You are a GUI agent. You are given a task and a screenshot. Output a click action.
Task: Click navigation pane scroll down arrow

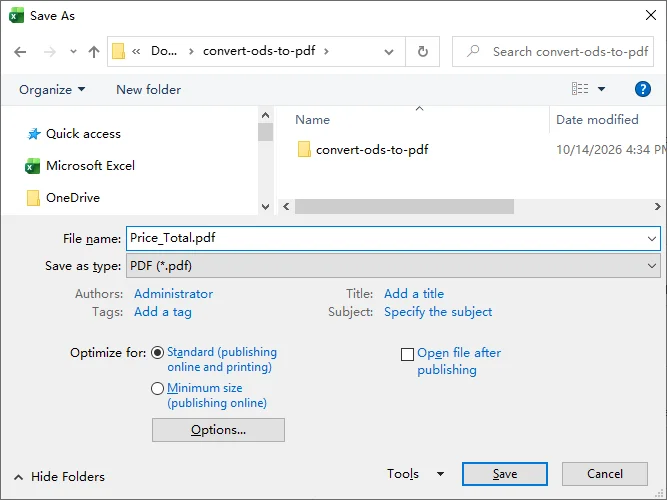[265, 207]
